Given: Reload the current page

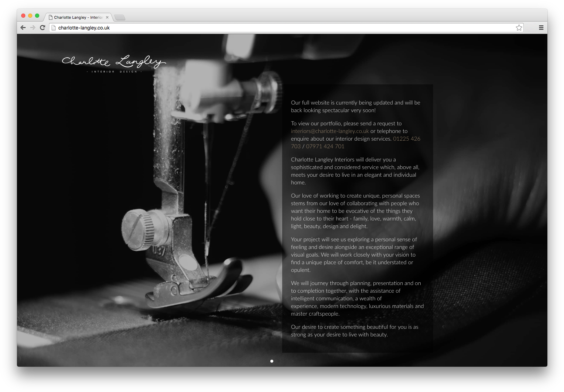Looking at the screenshot, I should (x=42, y=28).
